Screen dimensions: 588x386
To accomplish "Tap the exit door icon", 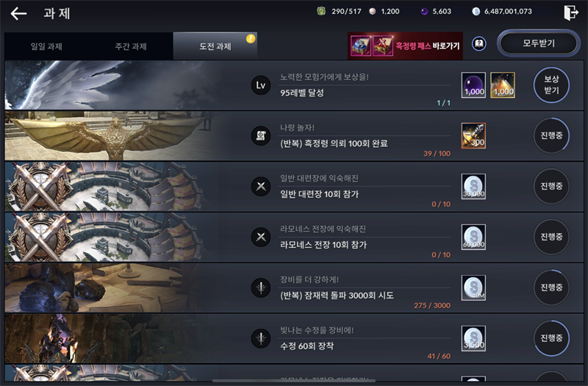I will pyautogui.click(x=571, y=12).
